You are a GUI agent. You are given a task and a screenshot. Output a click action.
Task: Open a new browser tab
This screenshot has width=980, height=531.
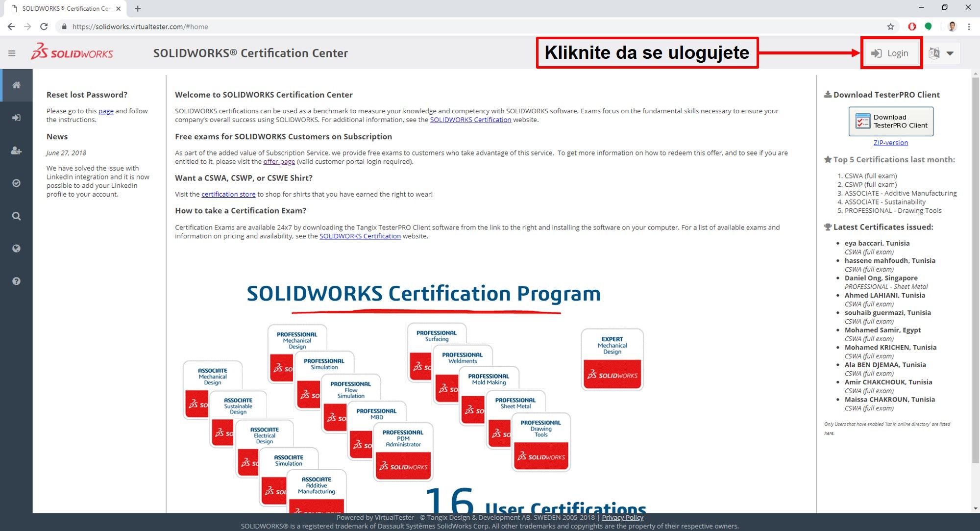coord(138,8)
